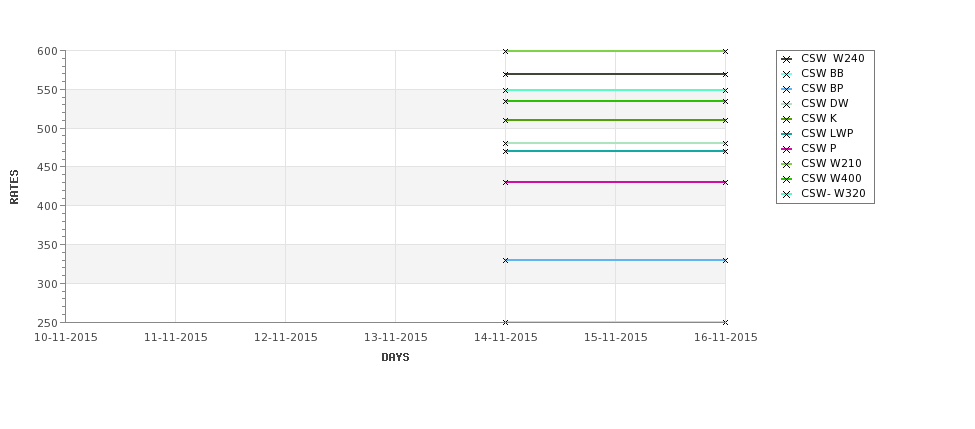Select the 430 data point on 16-11-2015

click(725, 182)
